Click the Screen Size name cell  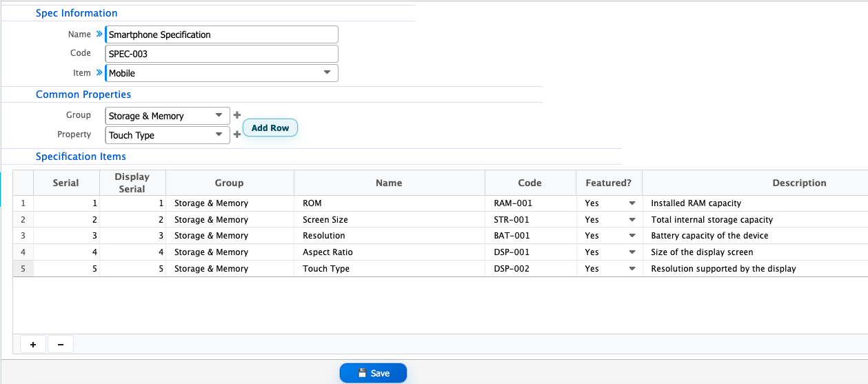coord(389,220)
